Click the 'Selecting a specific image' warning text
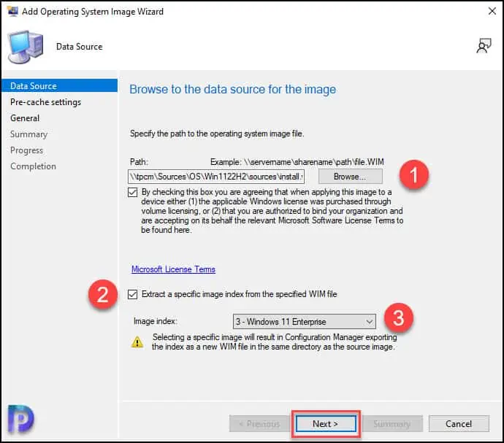Image resolution: width=504 pixels, height=443 pixels. coord(274,342)
